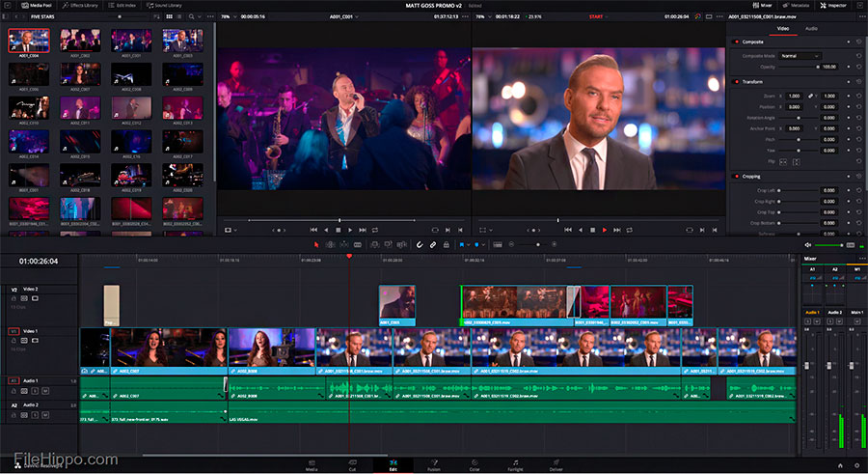Lock the Video 2 track
Viewport: 868px width, 474px height.
click(x=14, y=298)
